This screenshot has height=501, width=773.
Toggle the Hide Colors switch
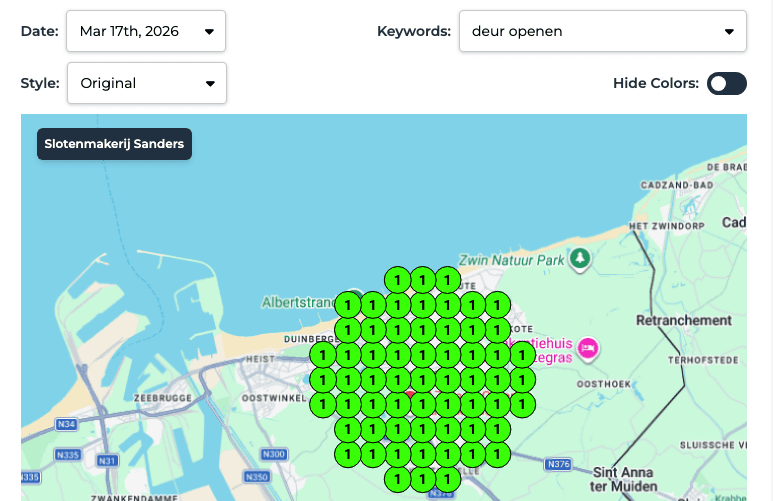727,83
